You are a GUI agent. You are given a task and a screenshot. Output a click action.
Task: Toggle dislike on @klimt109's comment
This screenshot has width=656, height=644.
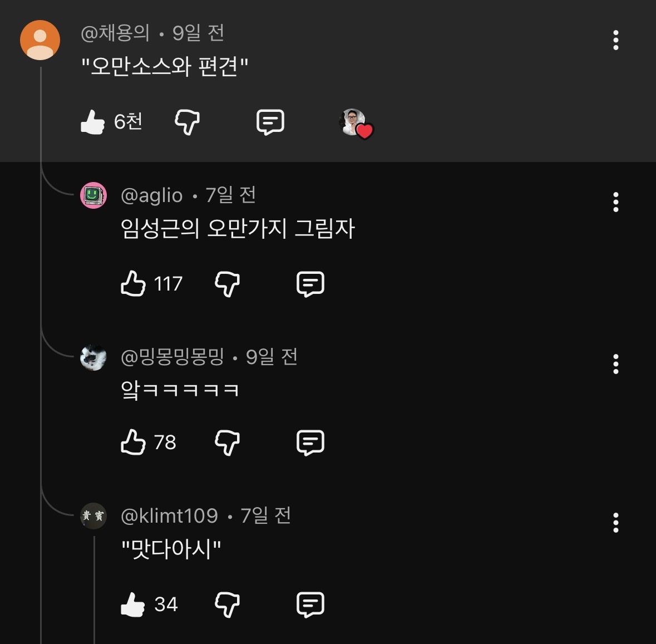(227, 604)
